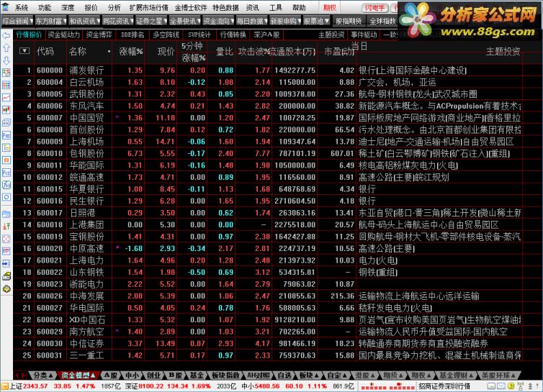Select the 包钢股份 stock row
The image size is (543, 392).
click(267, 153)
